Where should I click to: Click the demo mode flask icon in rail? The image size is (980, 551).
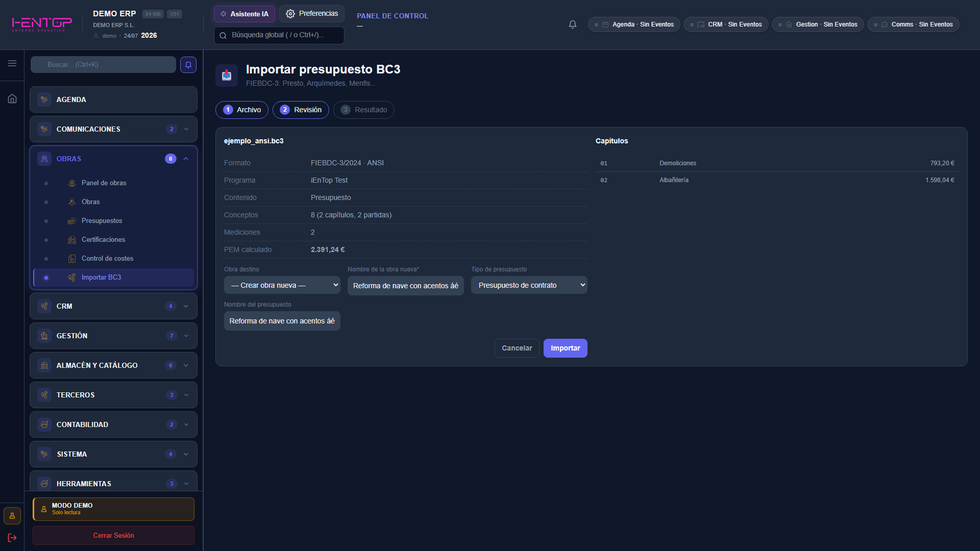pyautogui.click(x=12, y=516)
